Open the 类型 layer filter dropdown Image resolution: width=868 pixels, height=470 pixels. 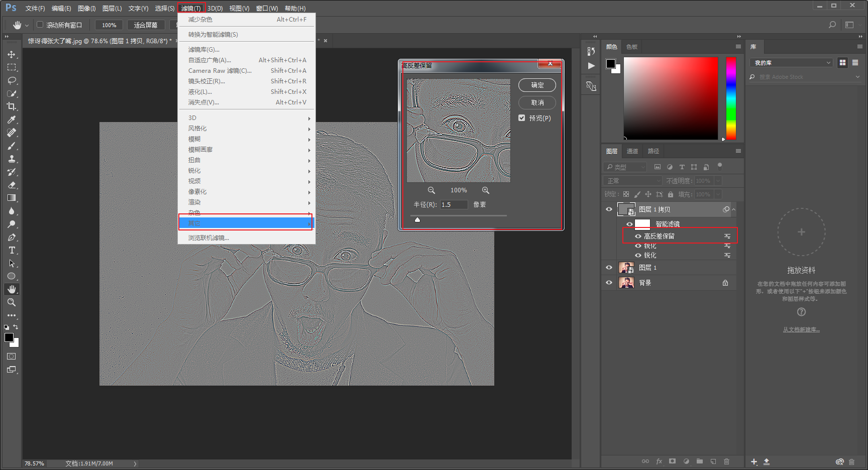click(x=625, y=167)
